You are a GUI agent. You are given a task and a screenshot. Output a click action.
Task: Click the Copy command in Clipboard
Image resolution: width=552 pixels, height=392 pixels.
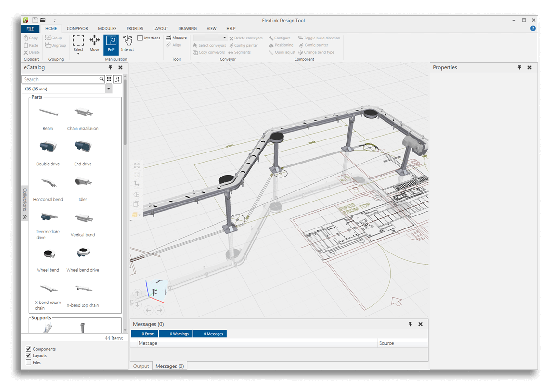click(31, 38)
